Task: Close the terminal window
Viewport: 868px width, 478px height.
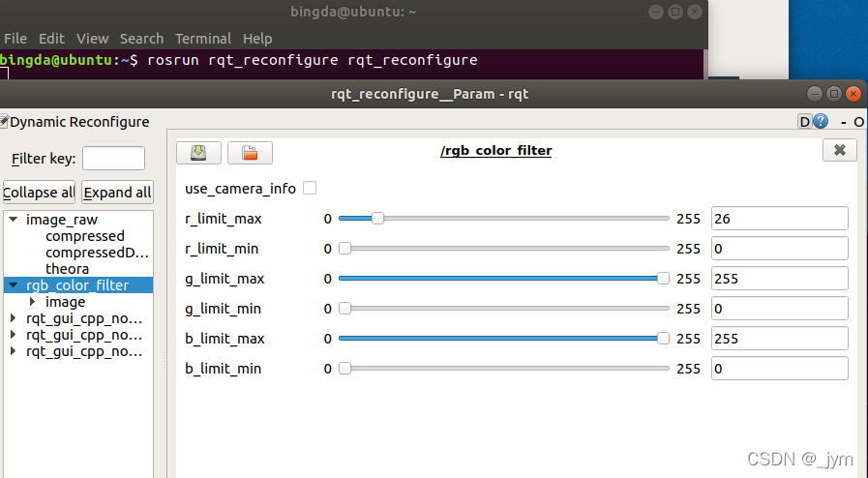Action: point(695,12)
